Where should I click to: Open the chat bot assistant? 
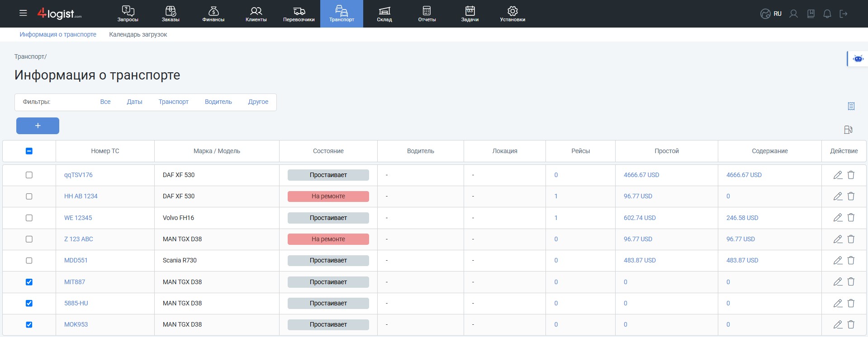(858, 59)
